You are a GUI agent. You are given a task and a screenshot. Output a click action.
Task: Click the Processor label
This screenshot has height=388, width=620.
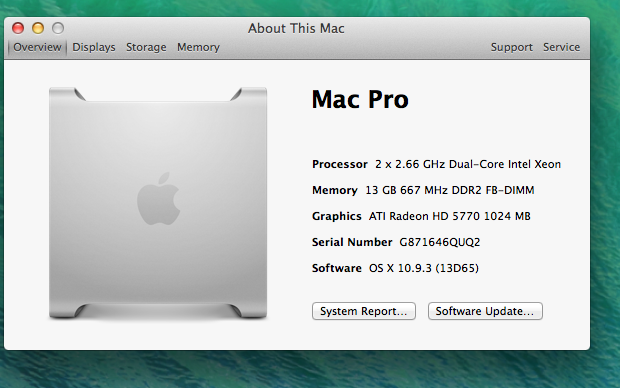tap(340, 164)
